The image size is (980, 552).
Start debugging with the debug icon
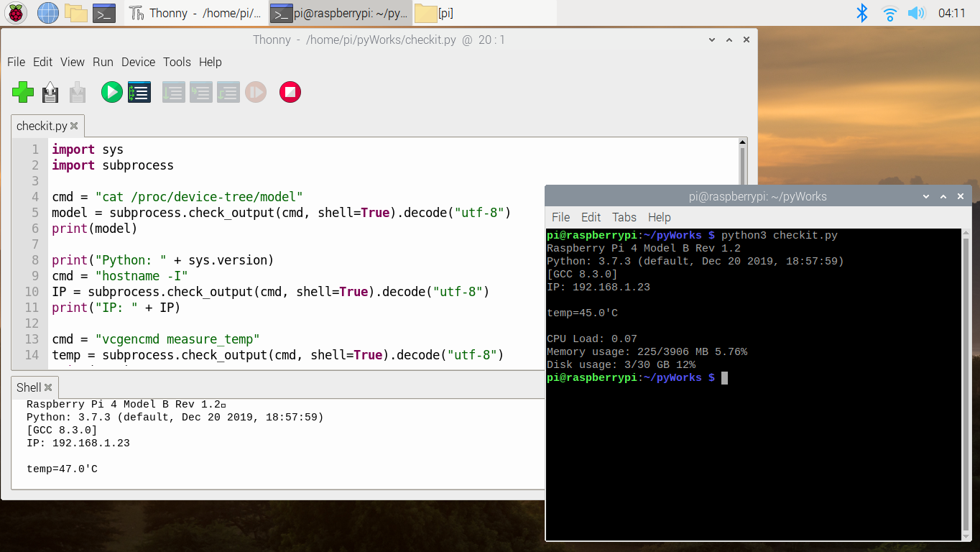coord(139,92)
